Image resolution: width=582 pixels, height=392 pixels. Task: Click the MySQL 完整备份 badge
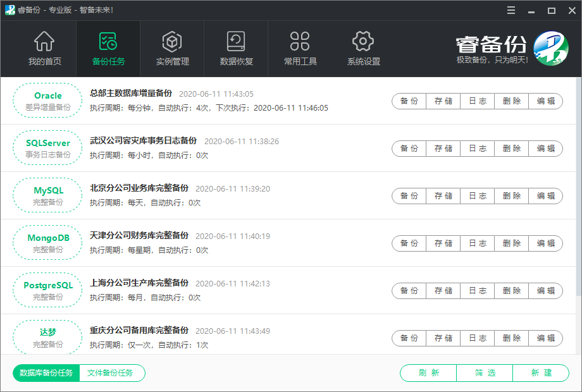click(47, 195)
